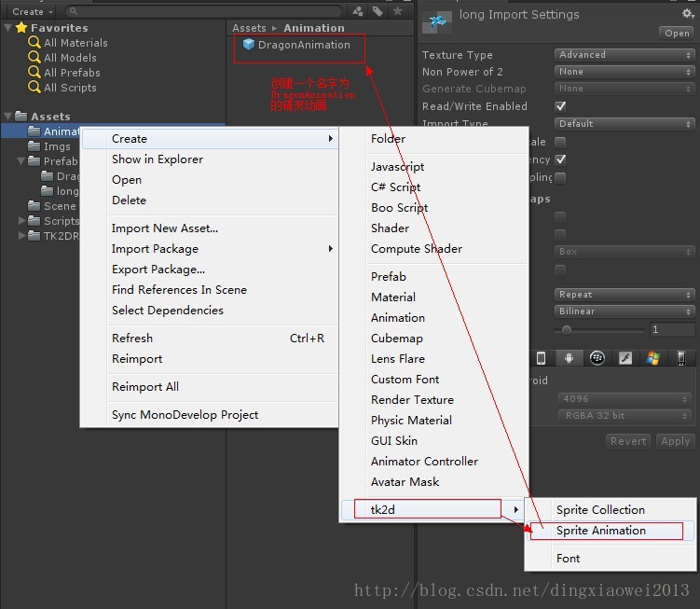Click the DragonAnimation asset cube icon

tap(249, 45)
